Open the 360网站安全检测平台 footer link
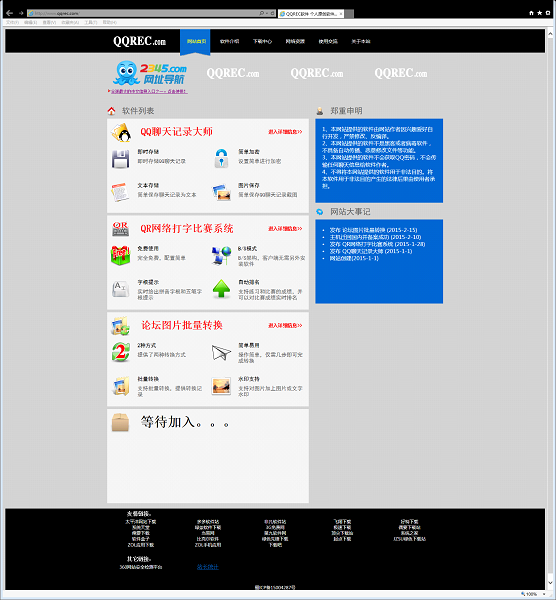The height and width of the screenshot is (600, 556). pos(141,567)
